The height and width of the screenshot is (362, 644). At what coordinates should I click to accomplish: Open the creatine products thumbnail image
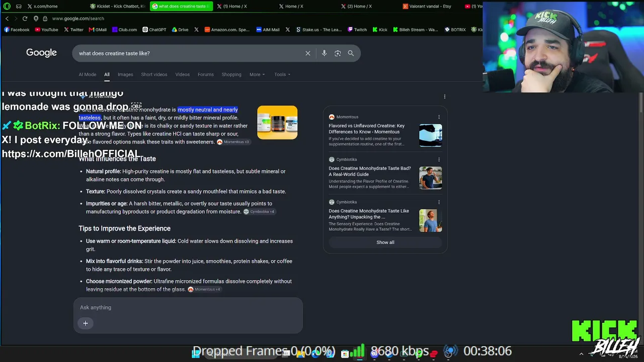pos(277,122)
